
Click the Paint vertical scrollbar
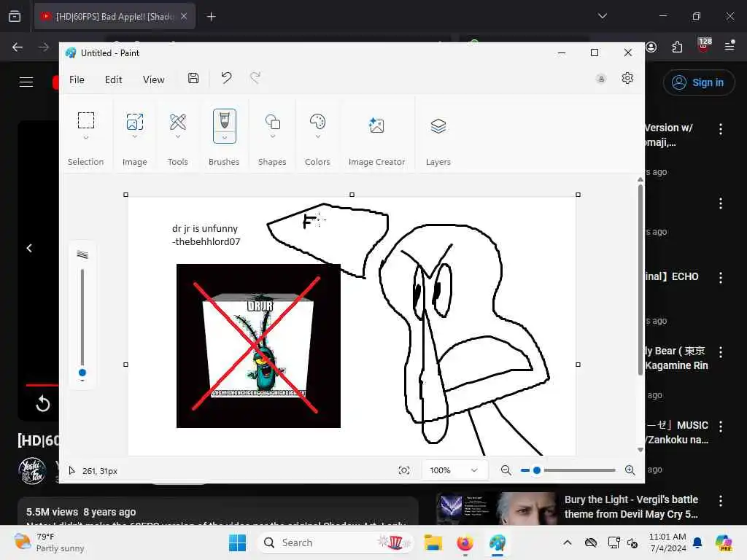tap(640, 279)
